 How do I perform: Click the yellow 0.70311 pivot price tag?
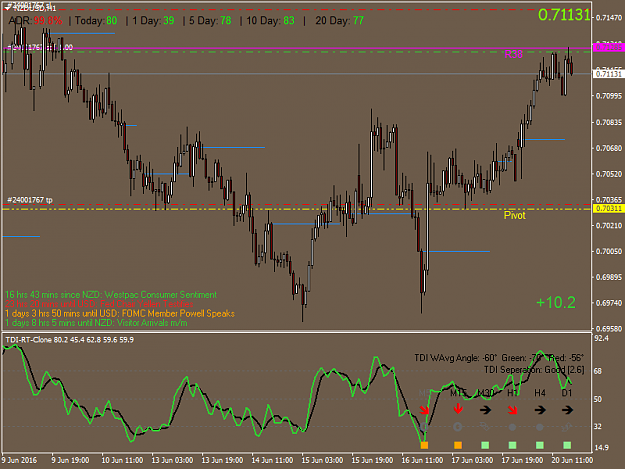(x=609, y=208)
